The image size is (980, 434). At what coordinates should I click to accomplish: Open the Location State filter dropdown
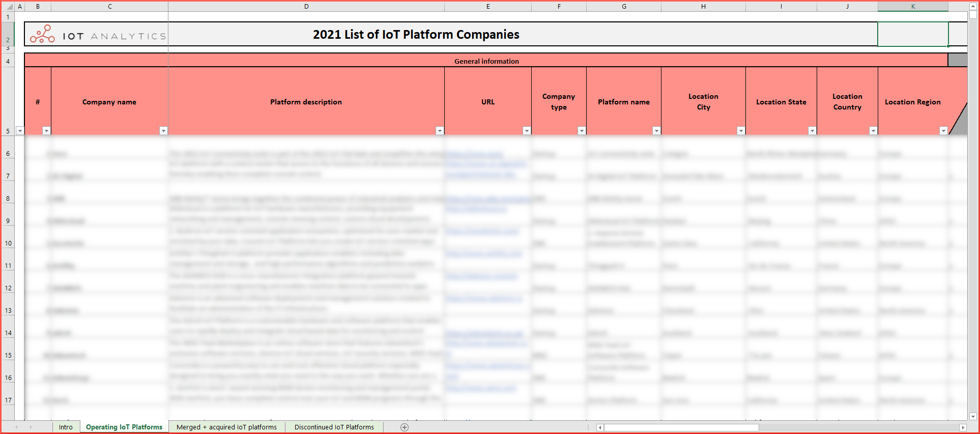[x=812, y=131]
